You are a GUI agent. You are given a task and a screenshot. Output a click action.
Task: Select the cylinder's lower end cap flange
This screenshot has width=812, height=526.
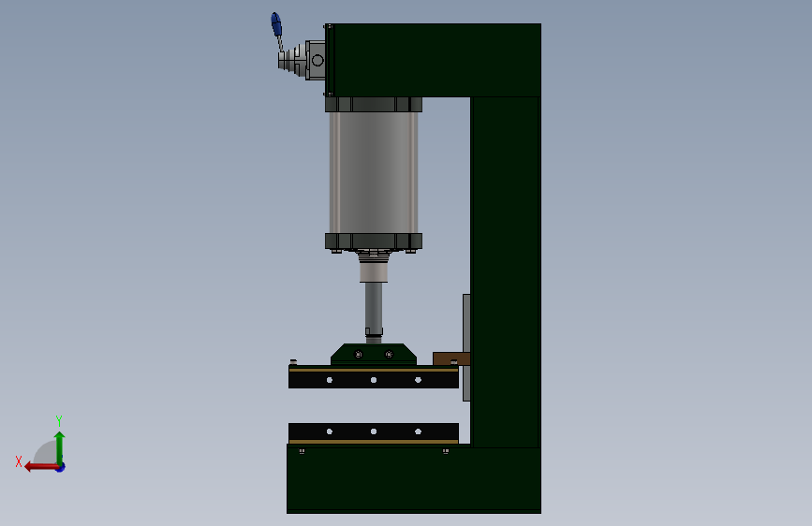pos(374,241)
